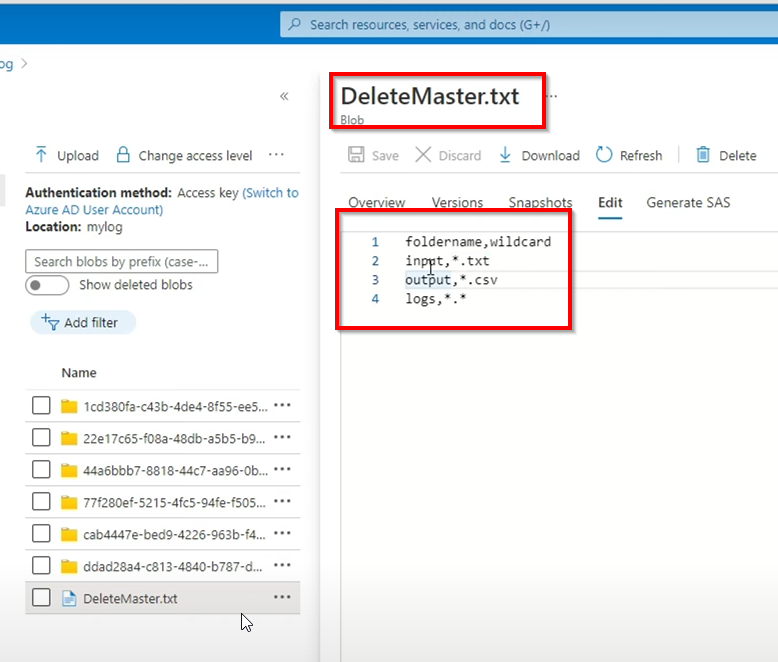Image resolution: width=778 pixels, height=662 pixels.
Task: Open Change access level
Action: point(195,156)
